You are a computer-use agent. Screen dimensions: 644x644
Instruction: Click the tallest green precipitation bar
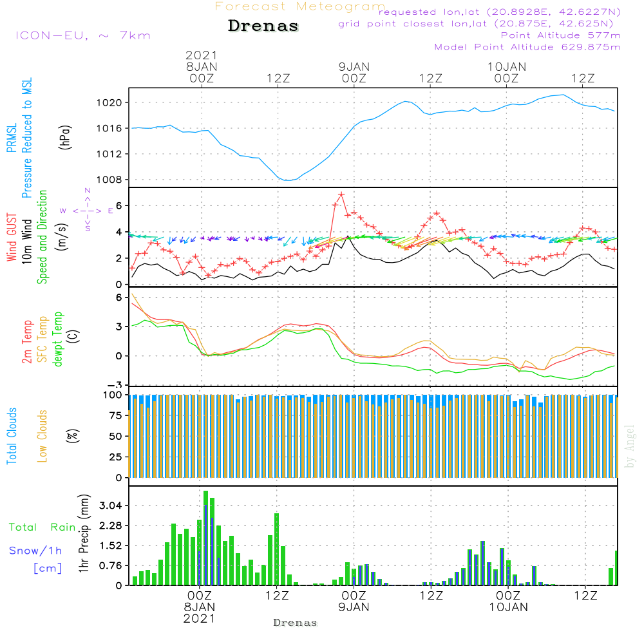pos(206,538)
